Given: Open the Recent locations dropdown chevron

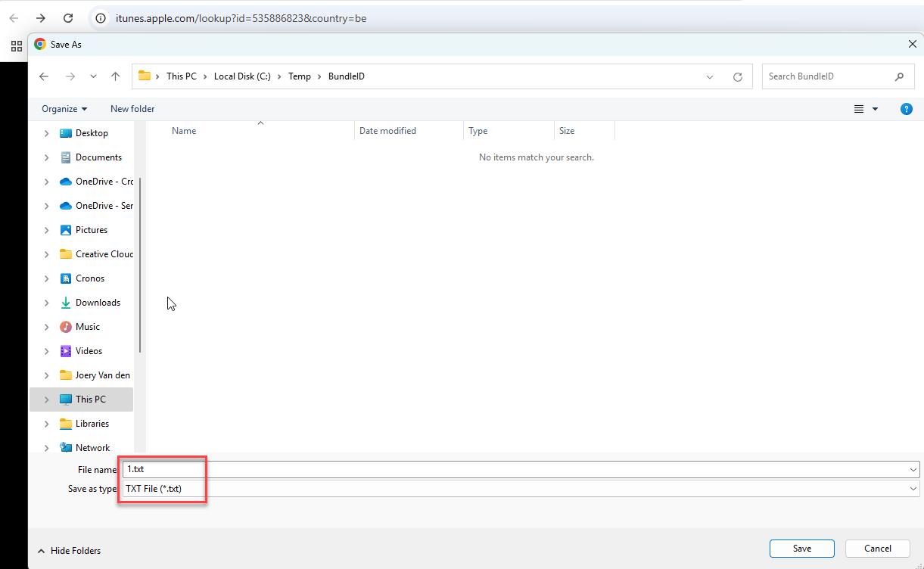Looking at the screenshot, I should pyautogui.click(x=93, y=76).
